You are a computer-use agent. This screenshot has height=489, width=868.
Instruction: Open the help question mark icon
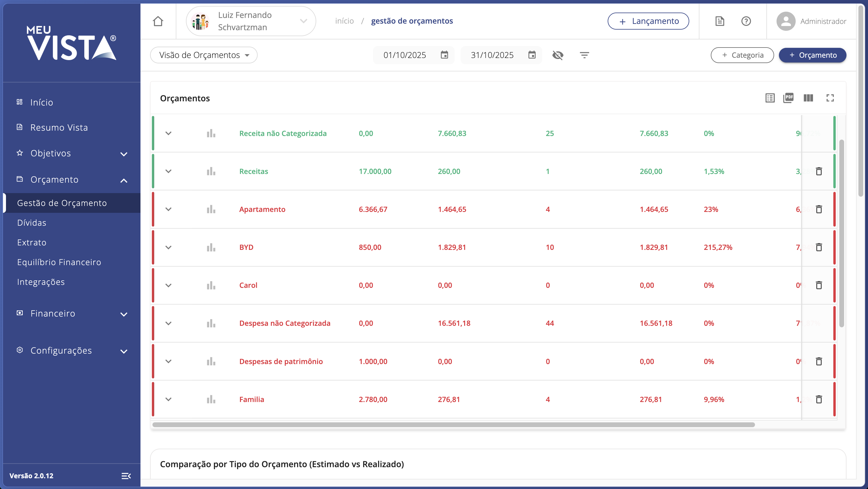click(x=746, y=21)
